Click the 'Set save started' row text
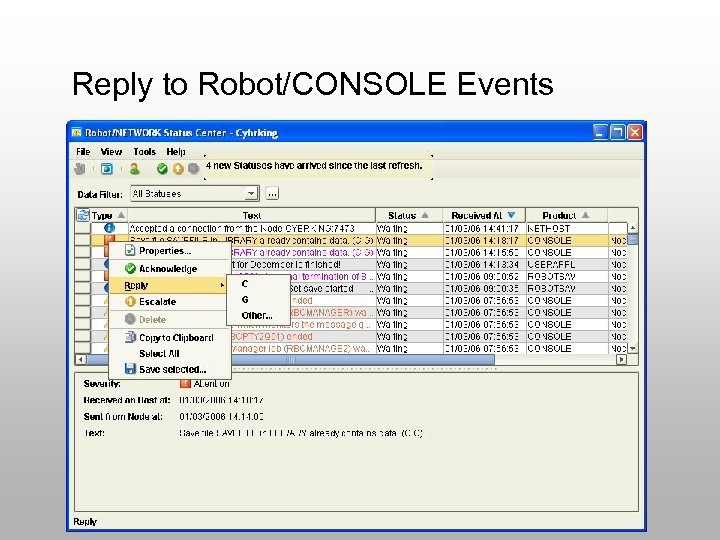 (x=322, y=288)
